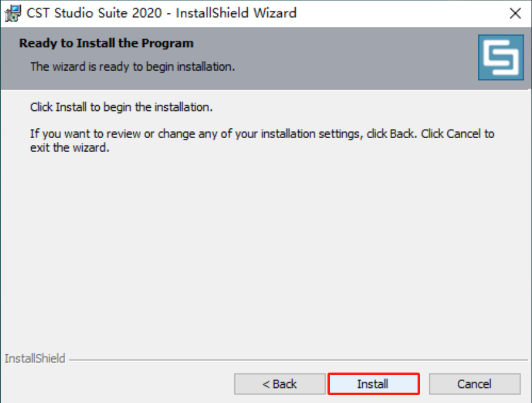Screen dimensions: 532x403
Task: Click the word 'Back' in the instruction sentence
Action: pyautogui.click(x=402, y=134)
